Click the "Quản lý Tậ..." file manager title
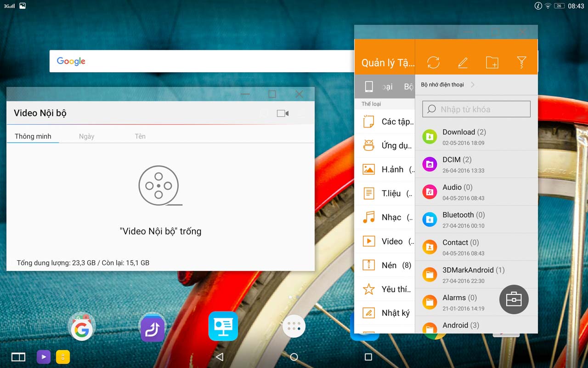Image resolution: width=588 pixels, height=368 pixels. coord(388,63)
